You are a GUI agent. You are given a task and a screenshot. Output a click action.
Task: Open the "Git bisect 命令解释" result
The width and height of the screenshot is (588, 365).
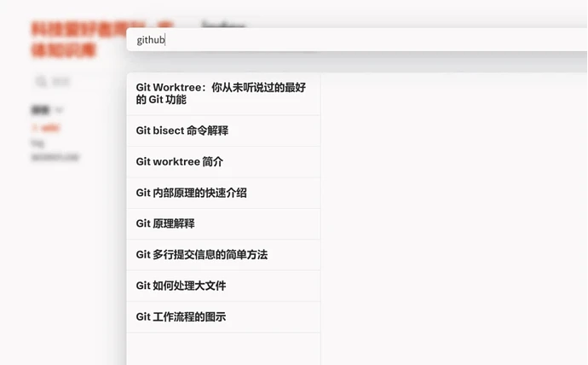(224, 130)
